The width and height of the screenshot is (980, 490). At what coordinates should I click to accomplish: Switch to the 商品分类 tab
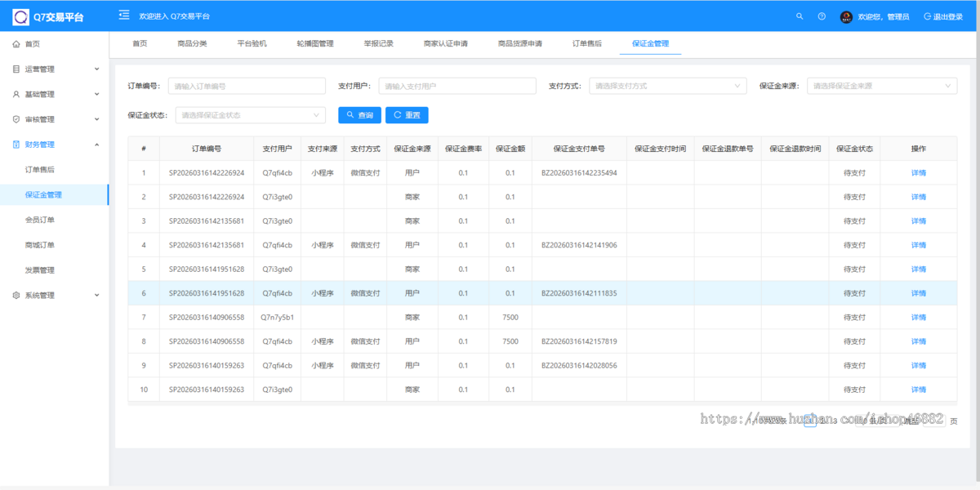pos(192,43)
